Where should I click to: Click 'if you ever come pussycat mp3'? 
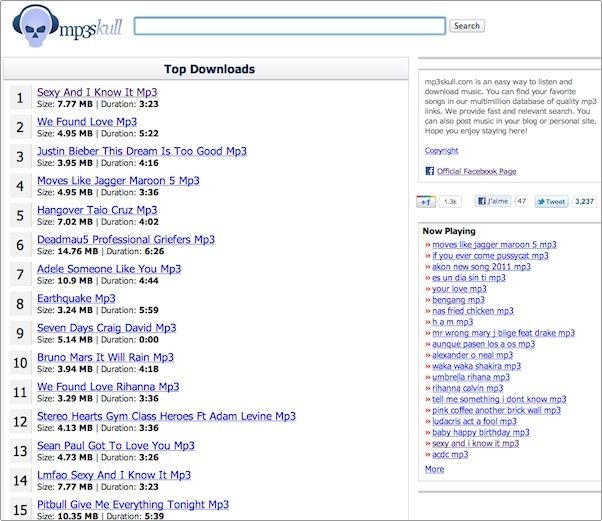pos(490,256)
